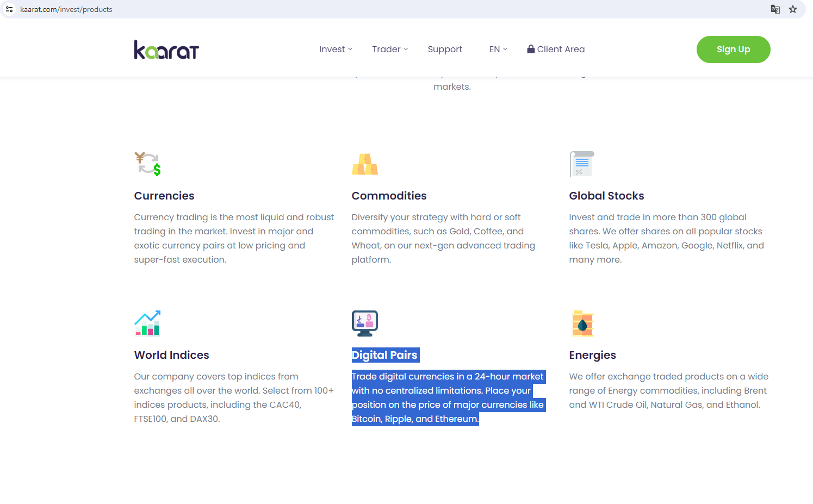Expand the Invest dropdown menu
This screenshot has width=813, height=504.
click(336, 49)
